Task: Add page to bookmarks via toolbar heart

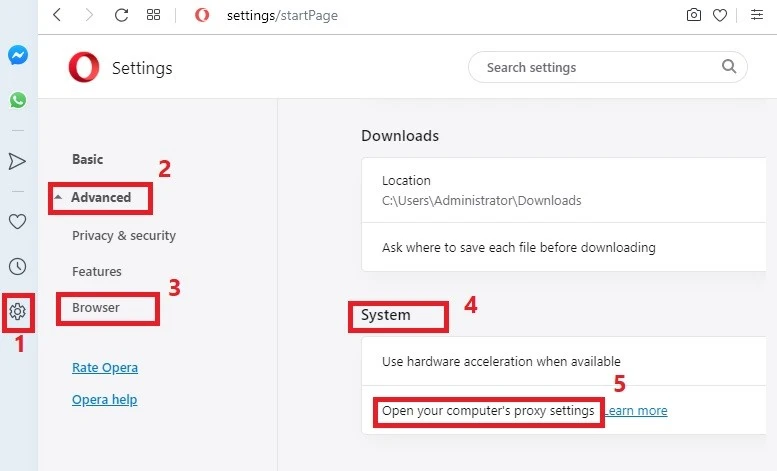Action: [x=720, y=15]
